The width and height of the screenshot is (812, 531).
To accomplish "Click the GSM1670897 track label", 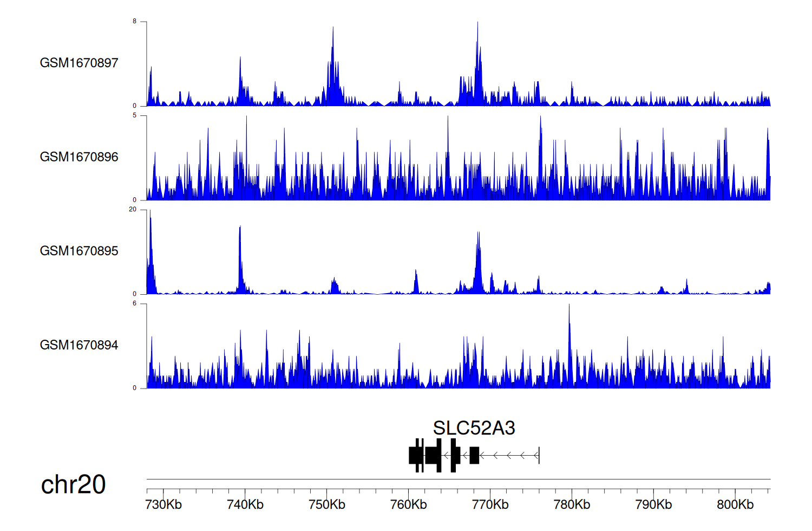I will click(x=79, y=63).
